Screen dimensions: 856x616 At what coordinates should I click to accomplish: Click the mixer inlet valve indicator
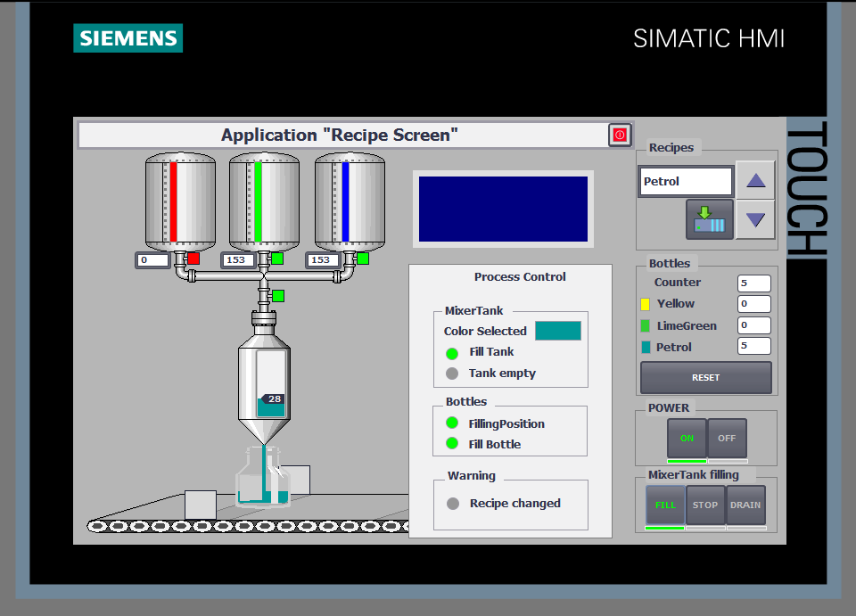coord(278,296)
